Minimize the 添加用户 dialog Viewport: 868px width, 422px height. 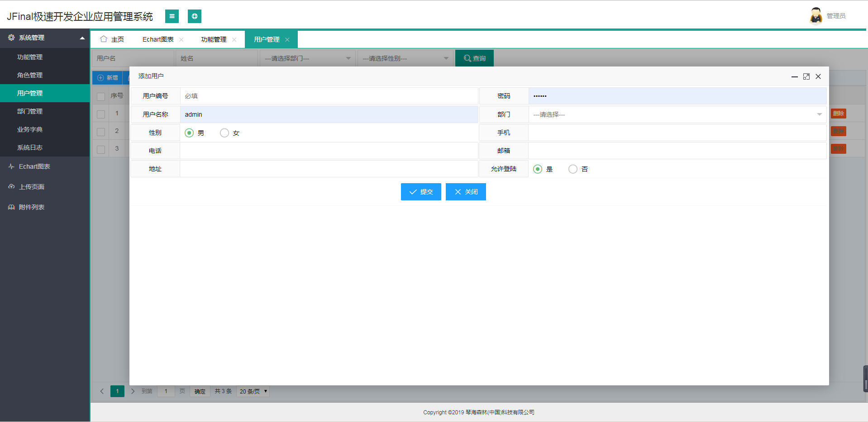point(794,76)
